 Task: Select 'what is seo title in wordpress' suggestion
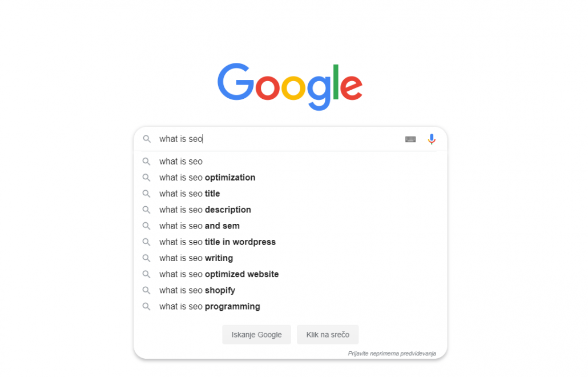pyautogui.click(x=217, y=242)
